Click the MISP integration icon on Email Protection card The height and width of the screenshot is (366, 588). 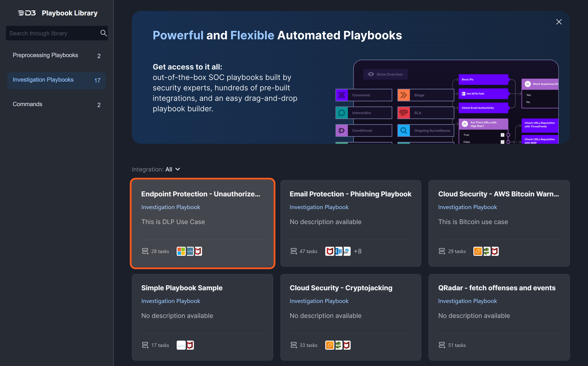click(x=347, y=251)
